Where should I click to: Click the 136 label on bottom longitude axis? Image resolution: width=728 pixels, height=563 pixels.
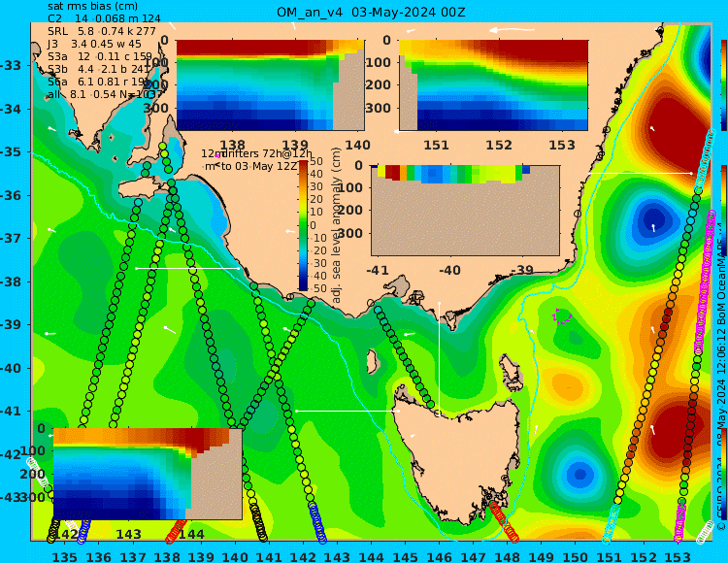(99, 556)
